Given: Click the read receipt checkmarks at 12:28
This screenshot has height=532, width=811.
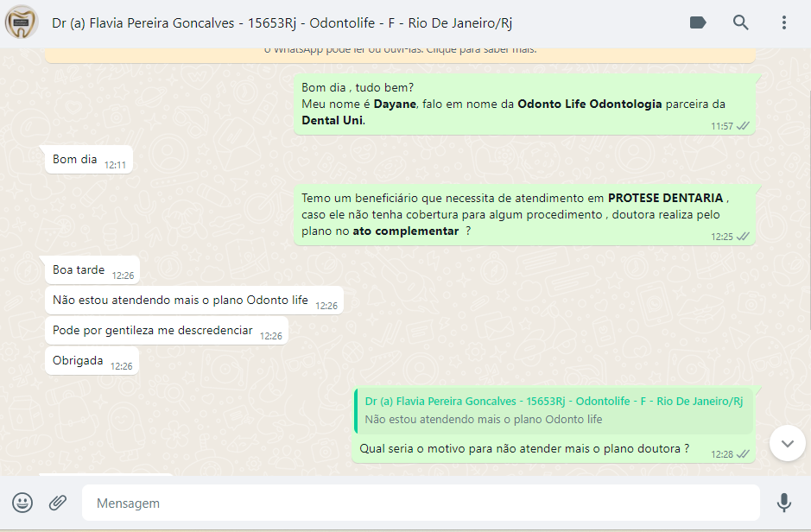Looking at the screenshot, I should pos(744,454).
